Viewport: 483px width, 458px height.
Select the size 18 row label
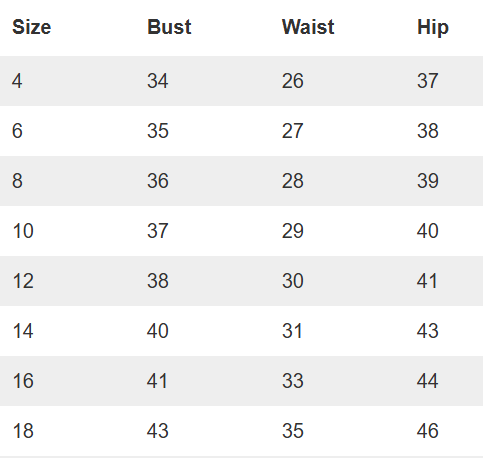[x=23, y=431]
